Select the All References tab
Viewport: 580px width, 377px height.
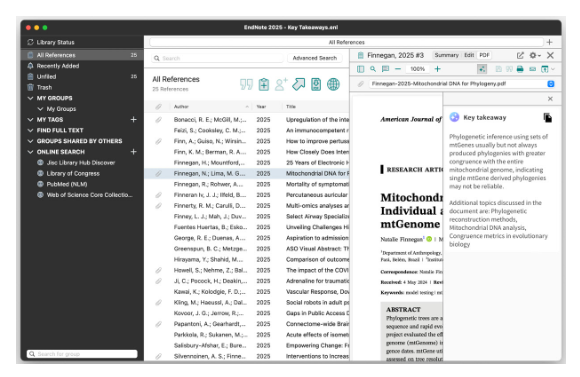point(347,42)
